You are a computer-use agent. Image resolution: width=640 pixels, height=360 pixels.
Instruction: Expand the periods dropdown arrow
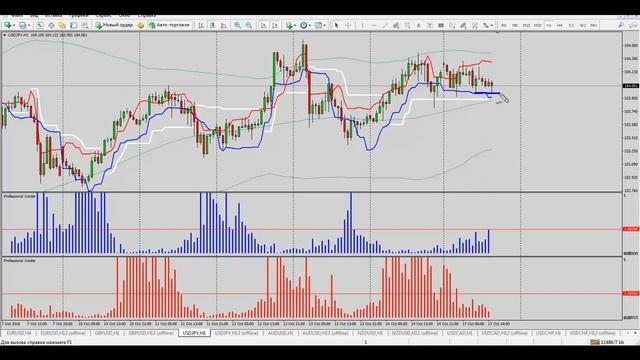click(310, 25)
